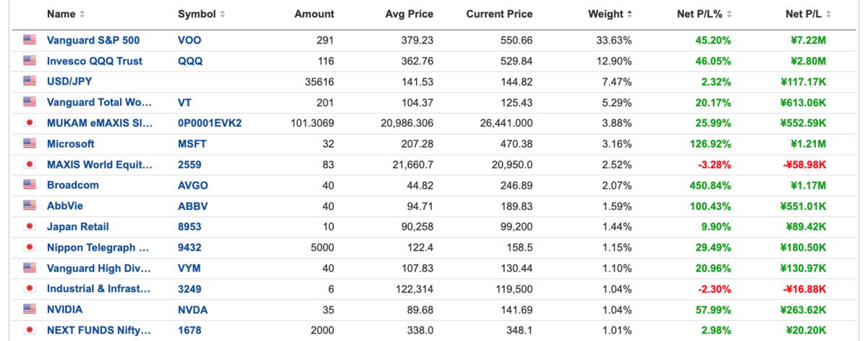Click the Japan flag icon next to Japan Retail
The image size is (868, 341).
tap(30, 227)
